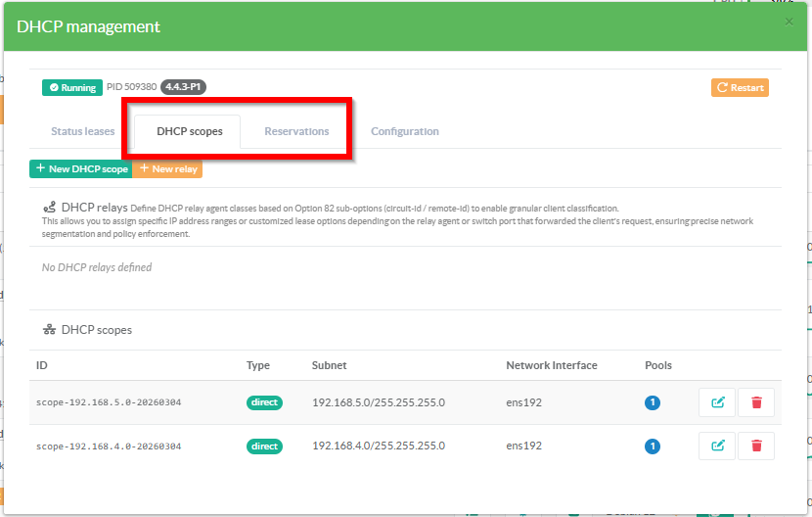Screen dimensions: 812x517
Task: Add a New relay
Action: tap(167, 169)
